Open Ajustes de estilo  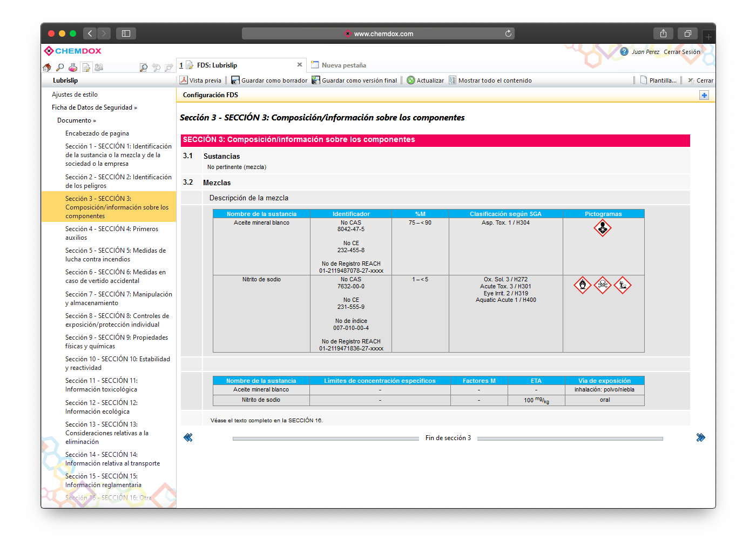coord(75,94)
